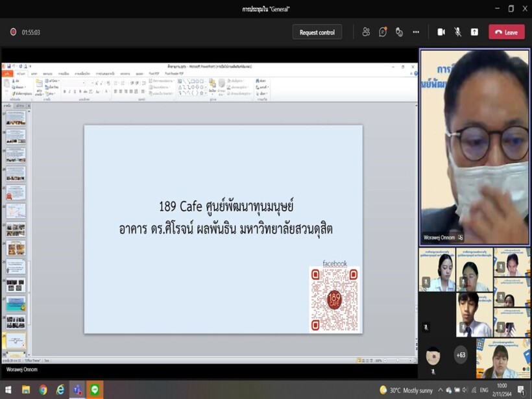Open the +63 more participants overflow
This screenshot has width=532, height=399.
pyautogui.click(x=461, y=355)
